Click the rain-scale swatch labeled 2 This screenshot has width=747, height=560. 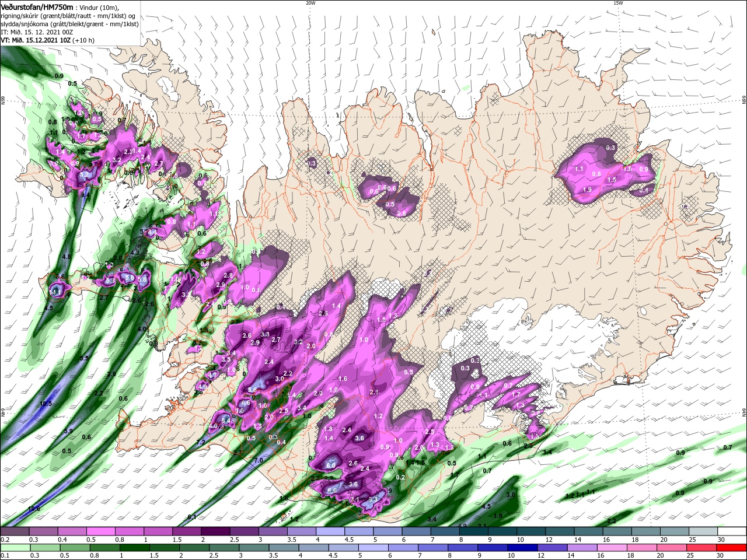(x=194, y=548)
